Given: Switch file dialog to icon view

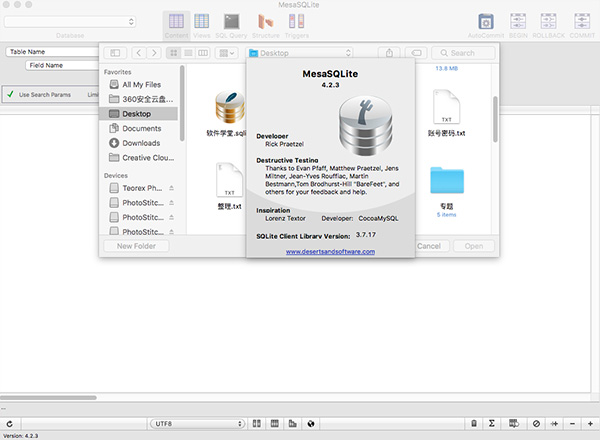Looking at the screenshot, I should [174, 53].
